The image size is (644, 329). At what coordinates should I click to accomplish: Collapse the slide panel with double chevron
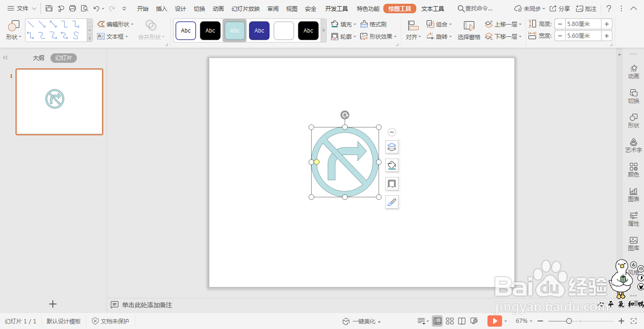point(6,58)
